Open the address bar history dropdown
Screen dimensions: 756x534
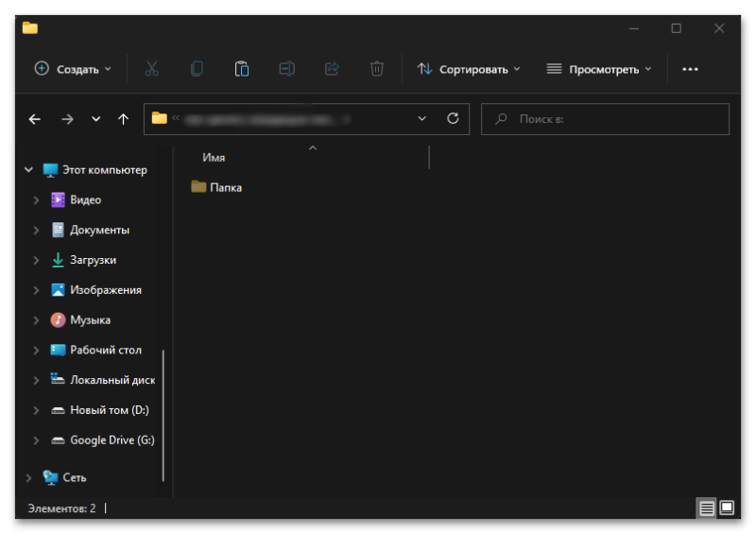click(x=421, y=119)
